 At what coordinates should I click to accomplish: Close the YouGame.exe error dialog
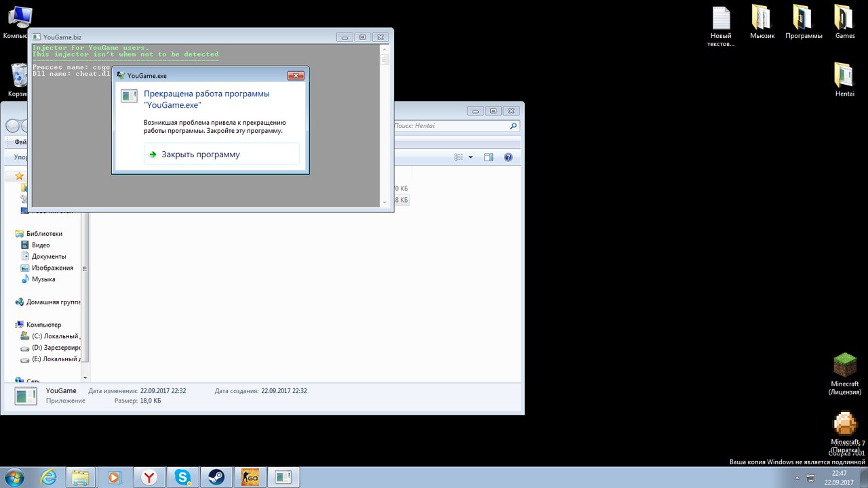click(295, 75)
